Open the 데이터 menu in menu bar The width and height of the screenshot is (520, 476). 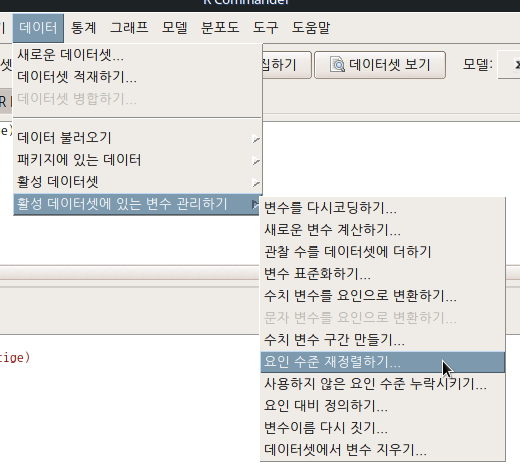[38, 28]
